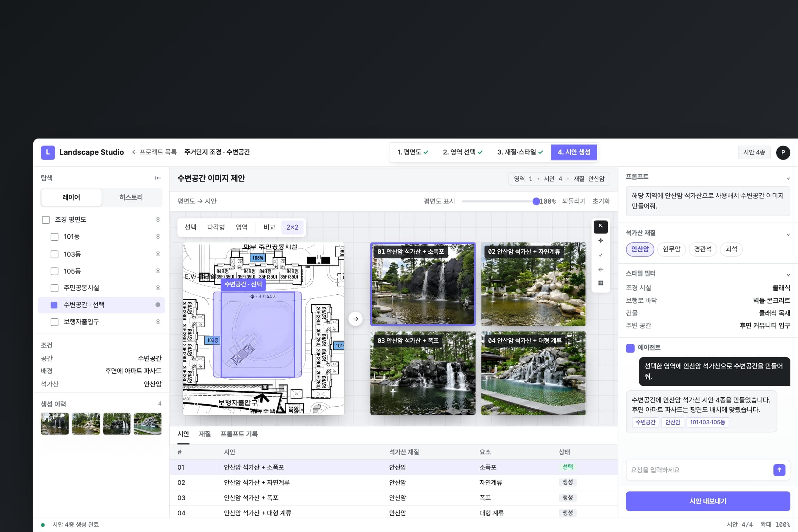The width and height of the screenshot is (798, 532).
Task: Send the agent request with arrow button
Action: 779,470
